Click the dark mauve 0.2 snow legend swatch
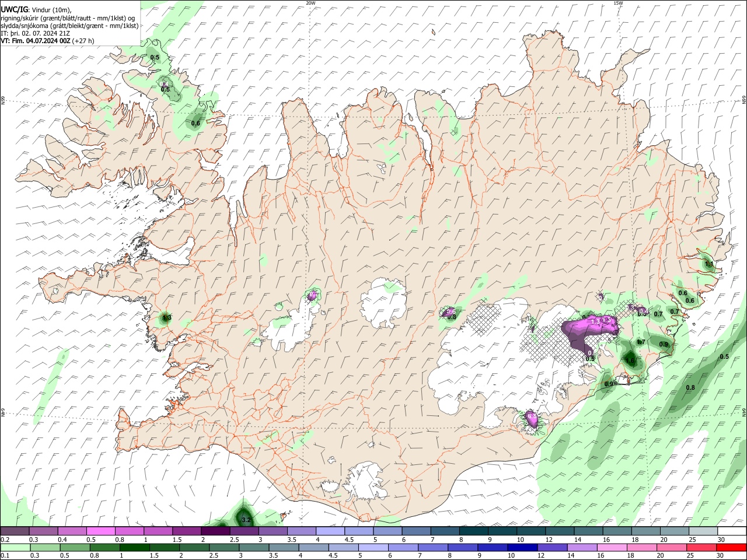This screenshot has height=560, width=747. [x=15, y=531]
